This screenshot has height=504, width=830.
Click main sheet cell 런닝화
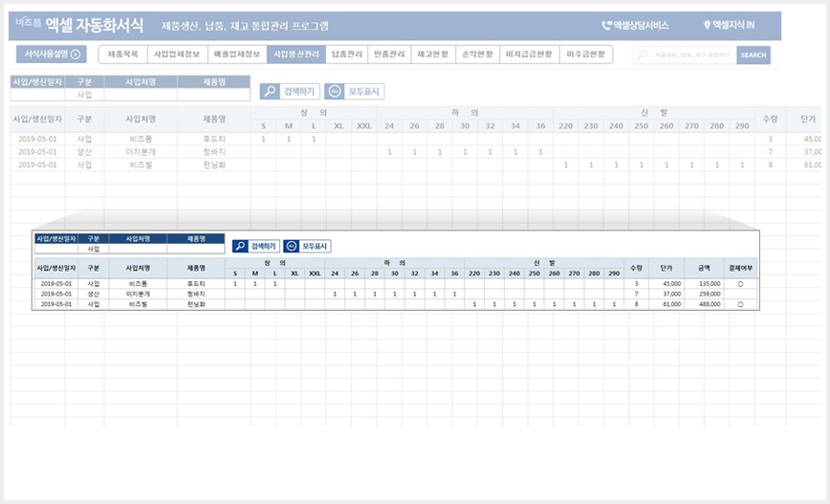214,164
